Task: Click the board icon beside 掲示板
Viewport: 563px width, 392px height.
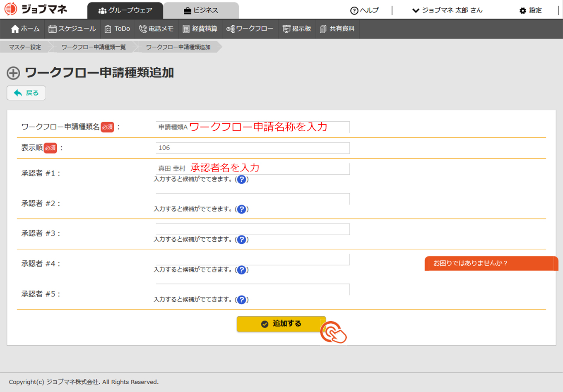Action: (x=286, y=29)
